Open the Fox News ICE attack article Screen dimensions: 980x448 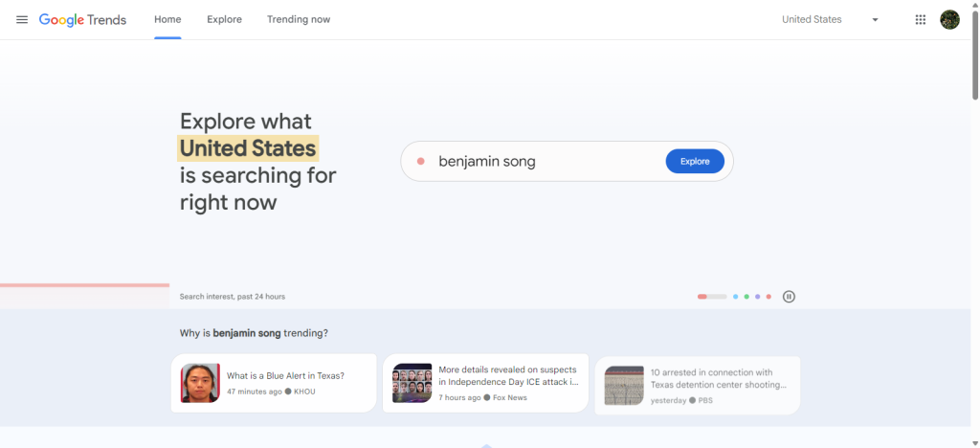pyautogui.click(x=507, y=375)
